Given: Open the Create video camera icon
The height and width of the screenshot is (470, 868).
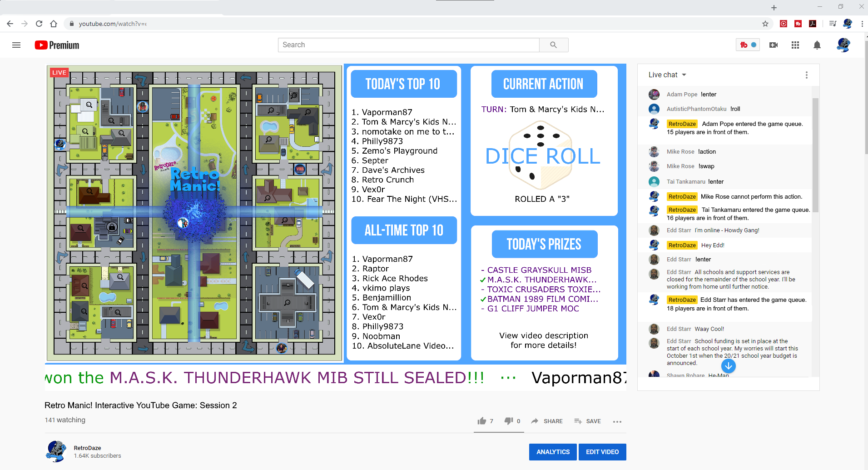Looking at the screenshot, I should pos(774,45).
